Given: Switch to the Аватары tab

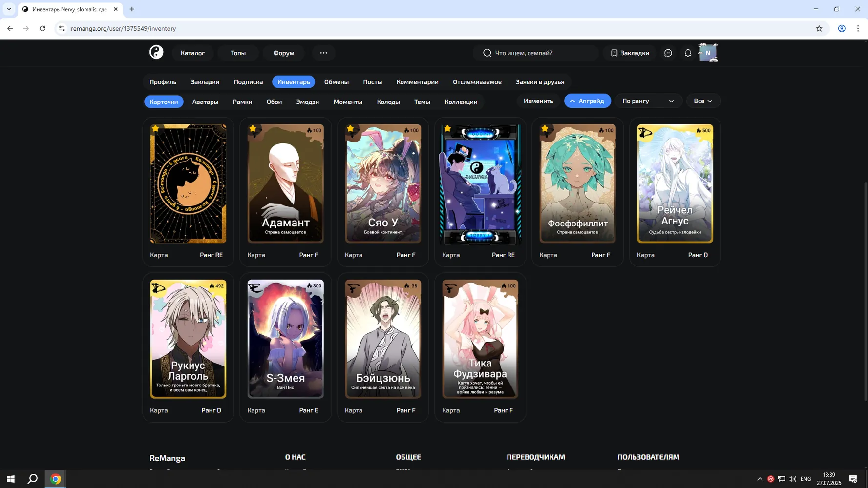Looking at the screenshot, I should (205, 102).
